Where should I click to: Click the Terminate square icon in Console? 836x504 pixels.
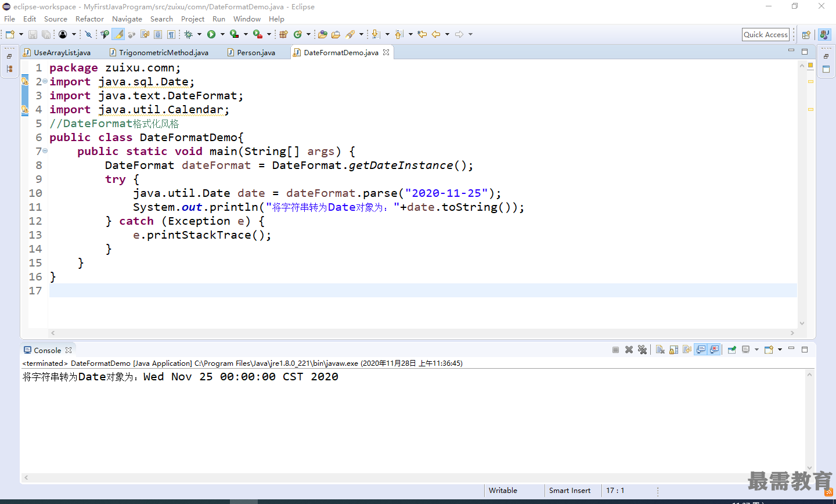615,350
